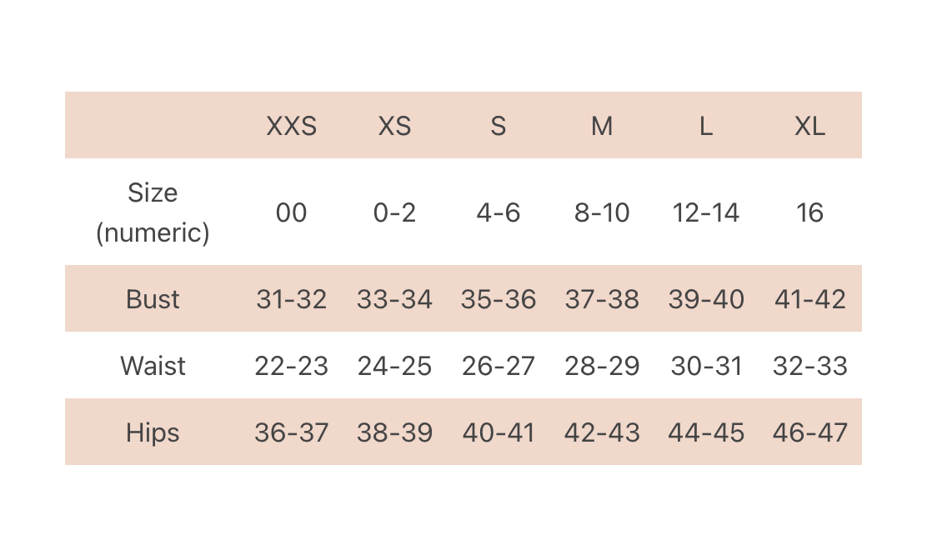The height and width of the screenshot is (560, 952).
Task: Click the numeric size 12-14 cell
Action: [x=705, y=212]
